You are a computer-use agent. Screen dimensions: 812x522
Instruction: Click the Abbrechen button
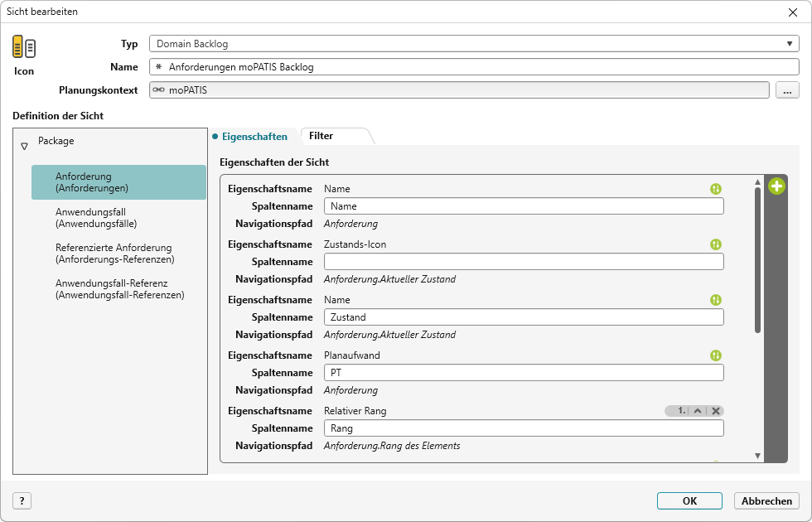point(766,500)
